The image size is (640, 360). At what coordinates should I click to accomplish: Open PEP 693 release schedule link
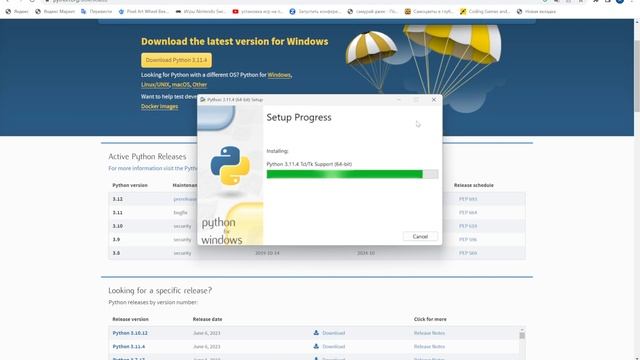click(468, 199)
